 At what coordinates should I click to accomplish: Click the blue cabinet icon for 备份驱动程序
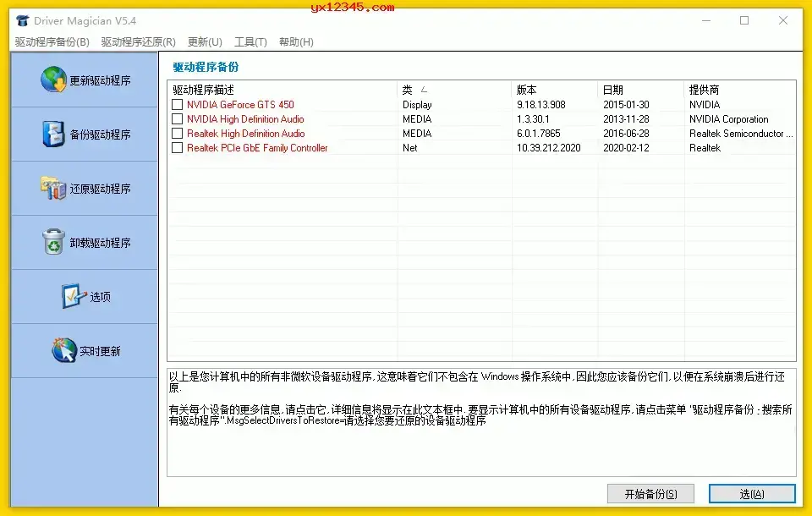[54, 134]
